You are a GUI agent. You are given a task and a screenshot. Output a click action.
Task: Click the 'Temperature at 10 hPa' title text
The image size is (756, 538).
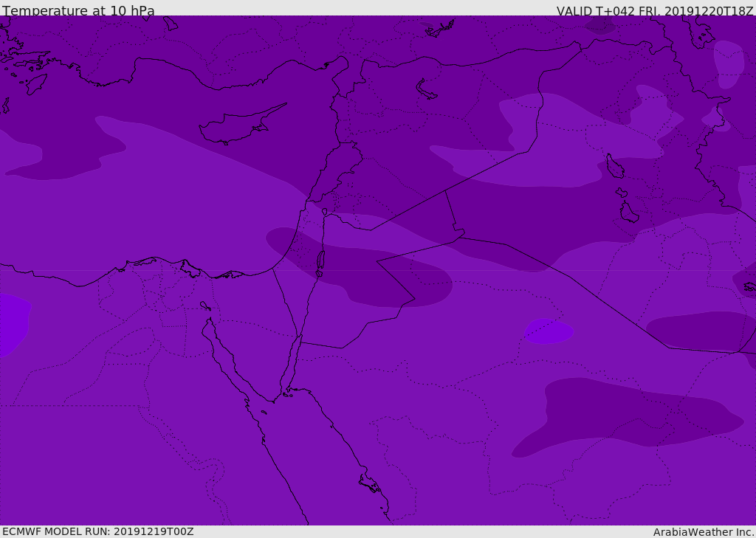[78, 10]
